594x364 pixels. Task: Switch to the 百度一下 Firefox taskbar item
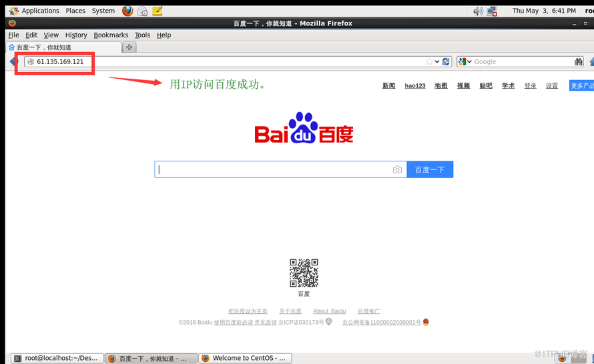click(151, 358)
